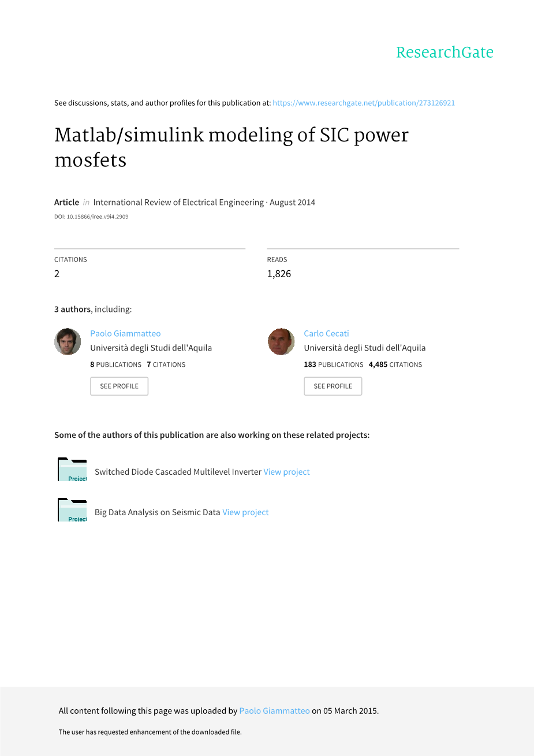The image size is (534, 756).
Task: Click '183 PUBLICATIONS' under Carlo Cecati
Action: pyautogui.click(x=334, y=364)
